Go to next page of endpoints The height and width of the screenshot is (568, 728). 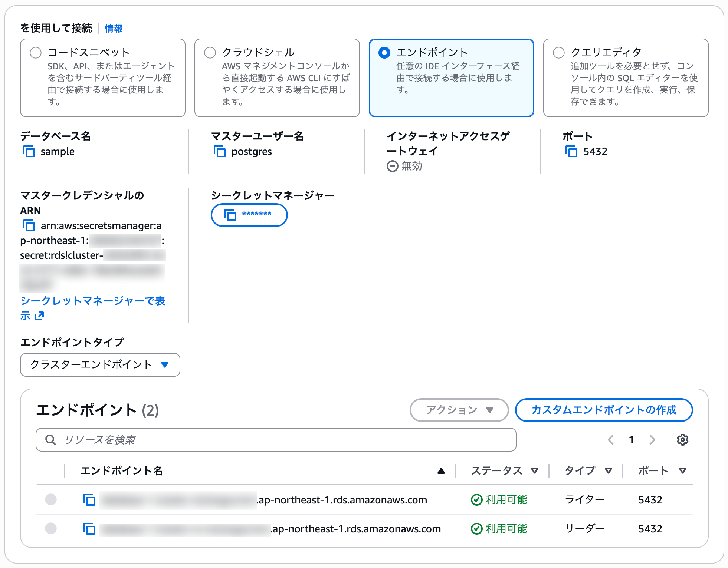652,440
